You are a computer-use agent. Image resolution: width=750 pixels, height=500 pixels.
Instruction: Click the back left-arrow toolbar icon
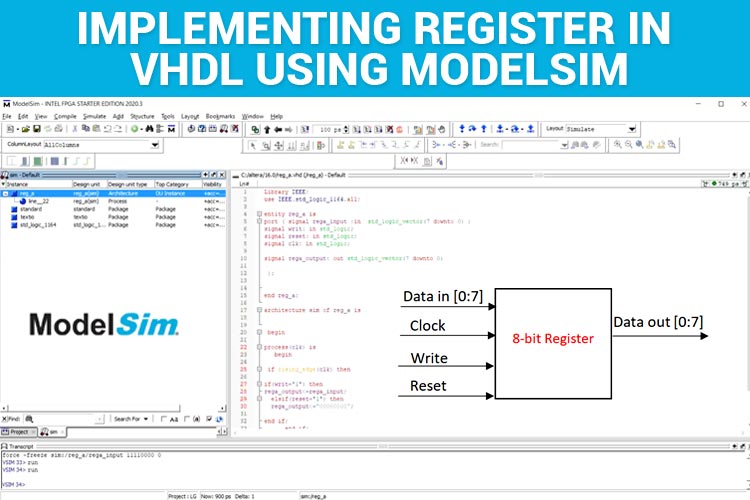click(278, 130)
